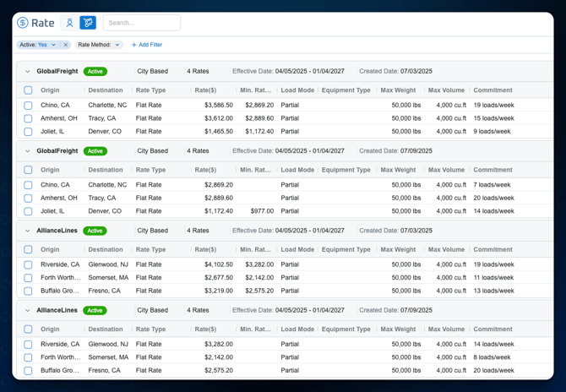The image size is (566, 392).
Task: Click the Active badge on second GlobalFreight group
Action: coord(95,151)
